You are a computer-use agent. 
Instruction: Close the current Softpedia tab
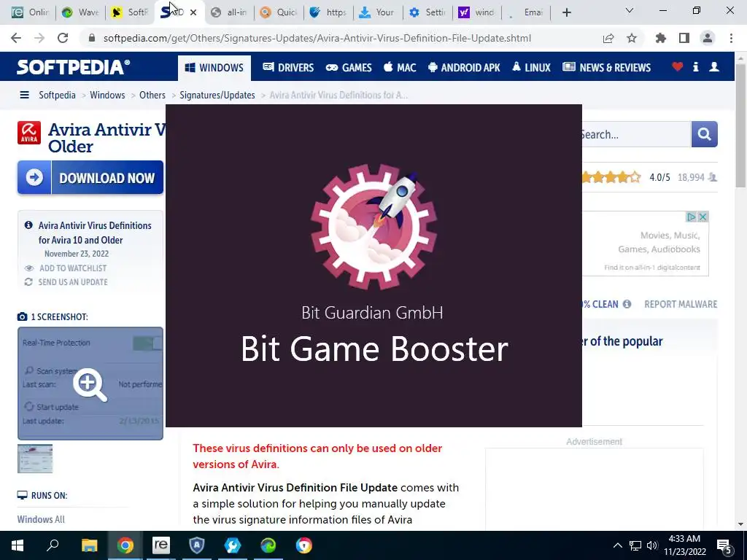(193, 12)
